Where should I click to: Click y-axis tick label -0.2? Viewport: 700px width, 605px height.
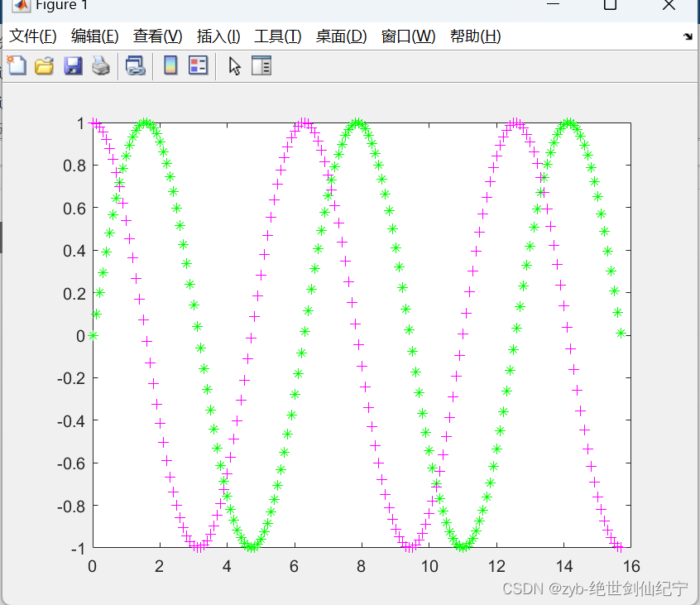pyautogui.click(x=71, y=378)
